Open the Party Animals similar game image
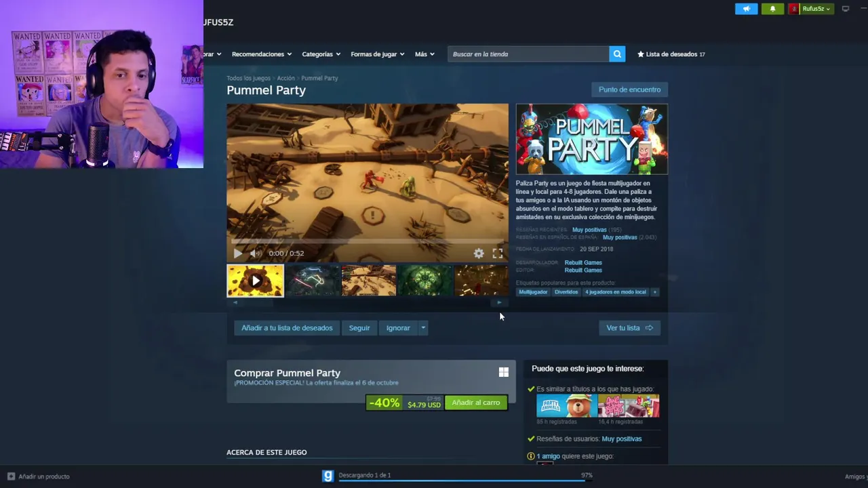 567,406
